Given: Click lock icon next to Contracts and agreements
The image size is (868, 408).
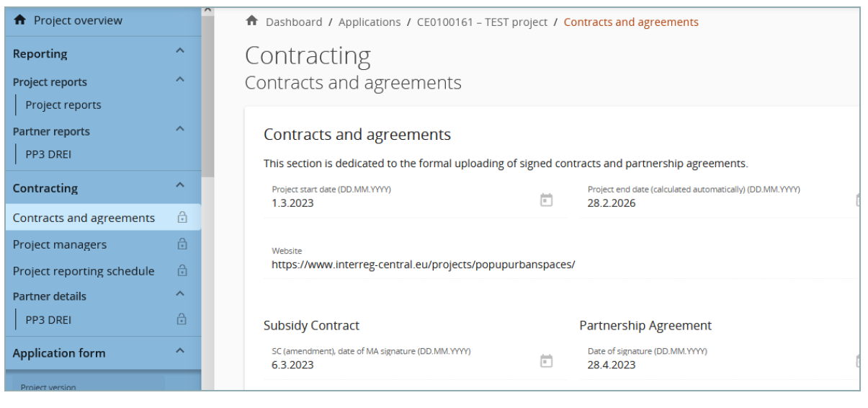Looking at the screenshot, I should tap(182, 218).
